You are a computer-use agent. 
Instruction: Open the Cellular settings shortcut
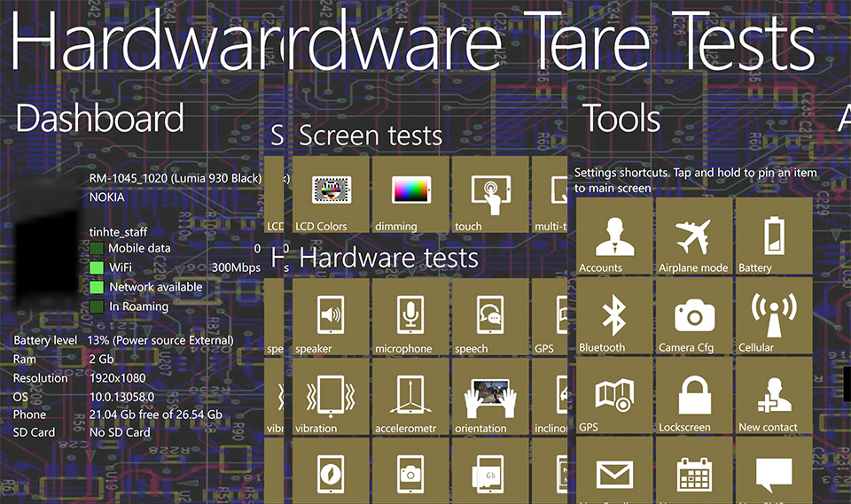tap(774, 315)
